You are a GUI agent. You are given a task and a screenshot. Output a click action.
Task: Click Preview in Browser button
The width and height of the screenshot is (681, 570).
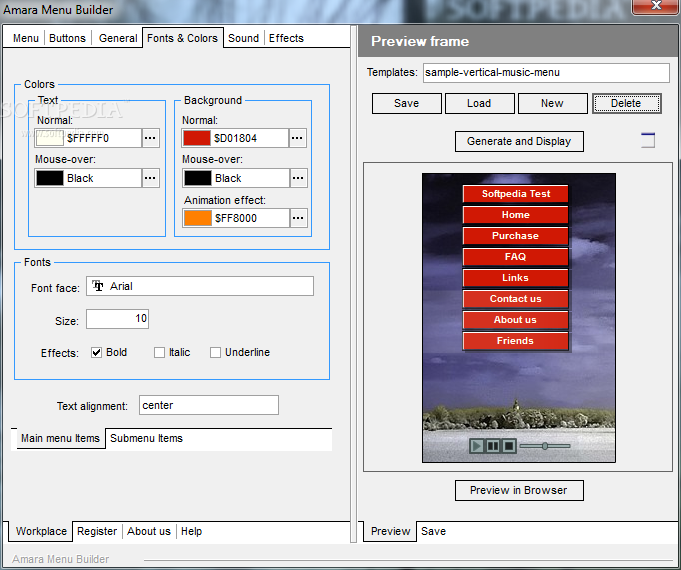519,490
